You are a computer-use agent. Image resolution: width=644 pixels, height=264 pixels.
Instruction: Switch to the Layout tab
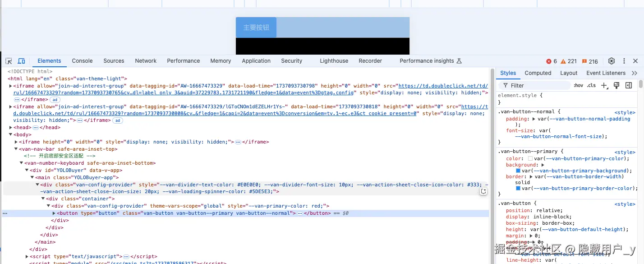tap(569, 73)
